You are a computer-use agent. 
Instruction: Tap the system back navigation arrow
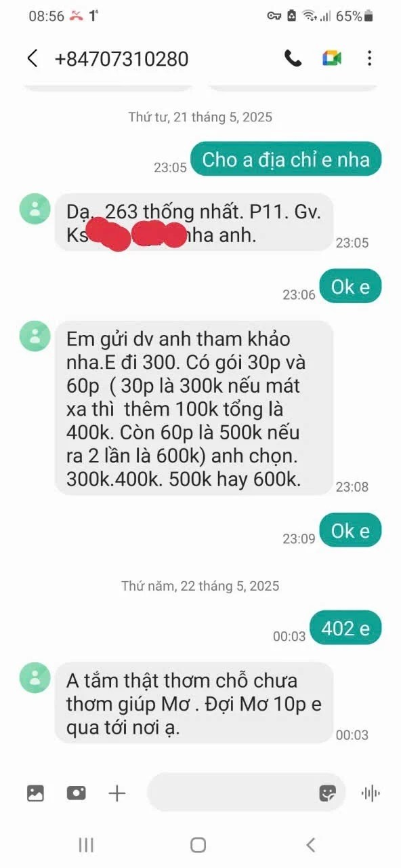pos(310,844)
